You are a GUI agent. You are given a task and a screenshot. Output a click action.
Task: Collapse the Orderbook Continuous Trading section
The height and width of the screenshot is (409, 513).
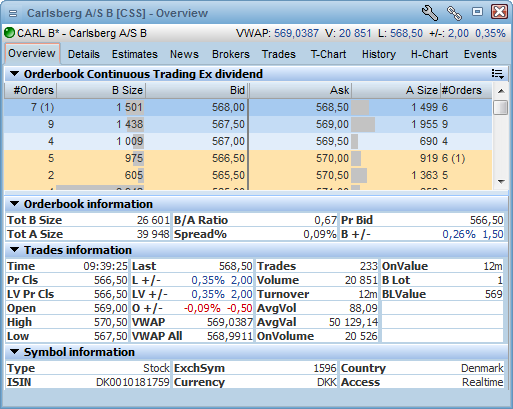click(x=14, y=74)
